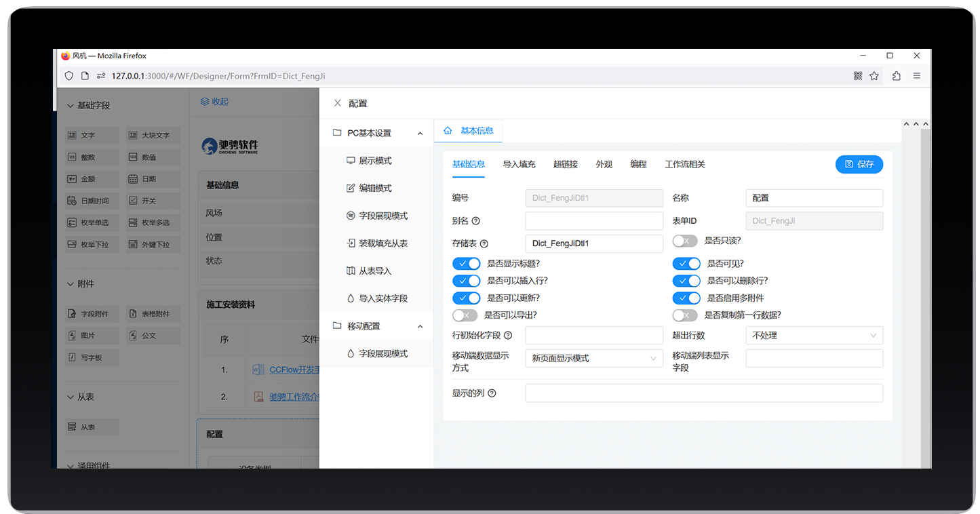
Task: Select the 枚举单选 field component
Action: [92, 222]
